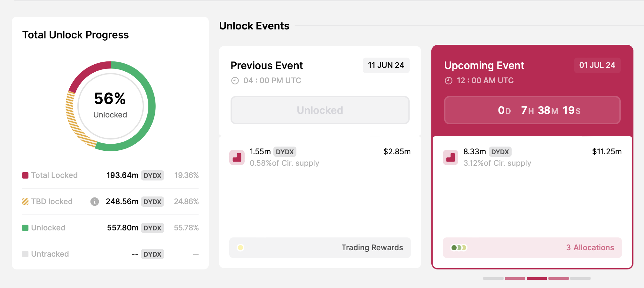
Task: Select the green Unlocked legend swatch
Action: point(25,228)
